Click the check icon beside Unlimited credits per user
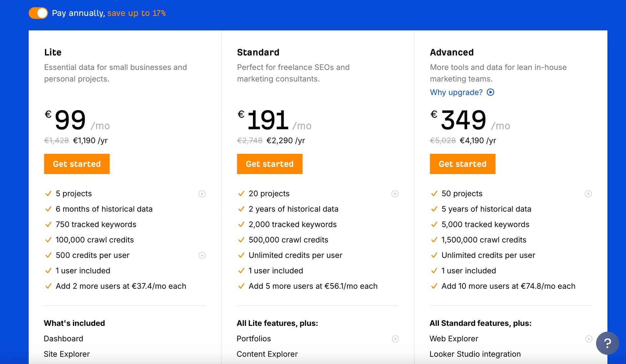This screenshot has height=364, width=626. click(241, 255)
